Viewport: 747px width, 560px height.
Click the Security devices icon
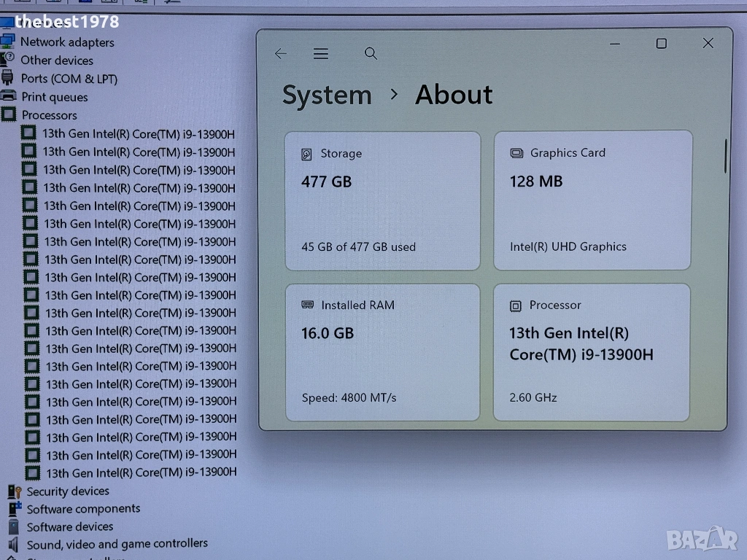point(14,491)
